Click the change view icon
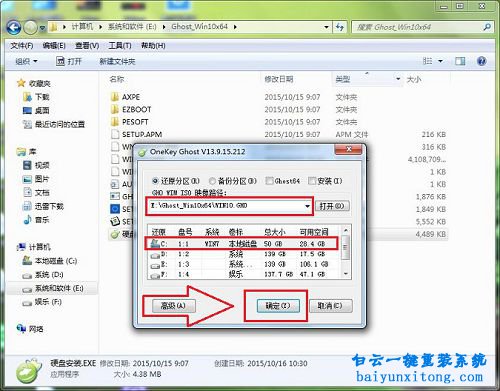Image resolution: width=500 pixels, height=391 pixels. [427, 61]
